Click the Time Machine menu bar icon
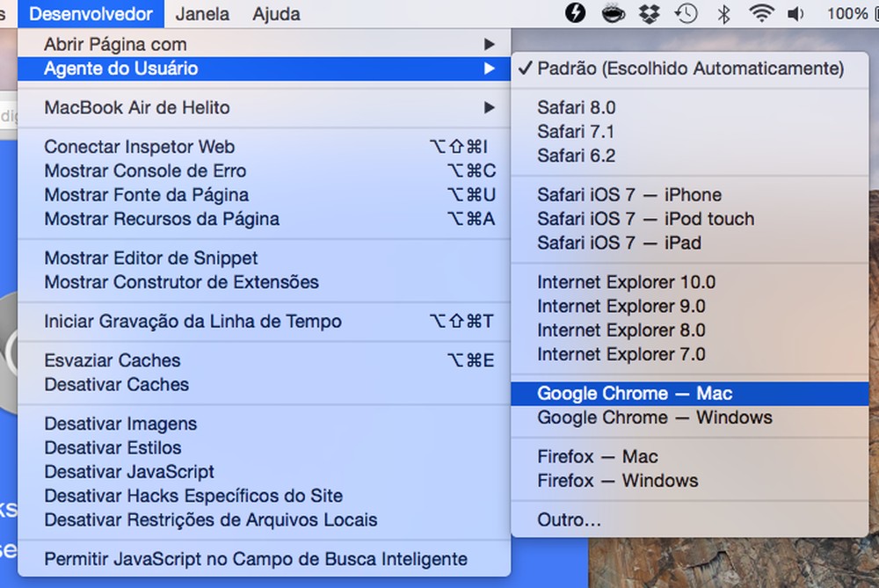Screen dimensions: 879x588 click(x=686, y=13)
